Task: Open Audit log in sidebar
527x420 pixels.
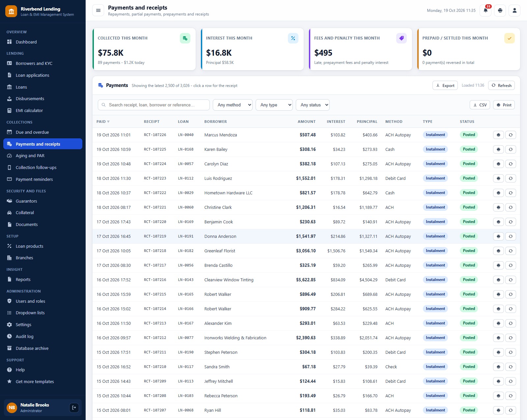Action: point(43,337)
